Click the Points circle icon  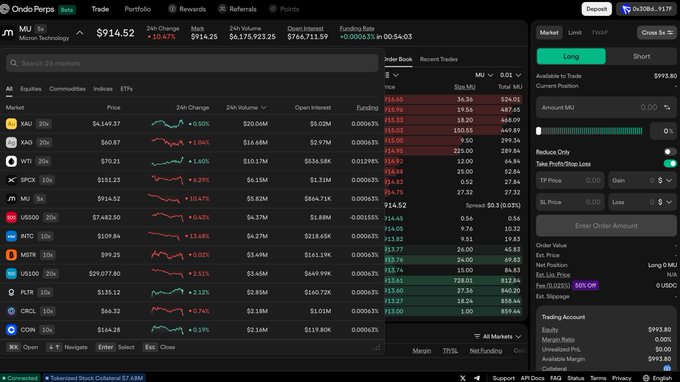[273, 9]
